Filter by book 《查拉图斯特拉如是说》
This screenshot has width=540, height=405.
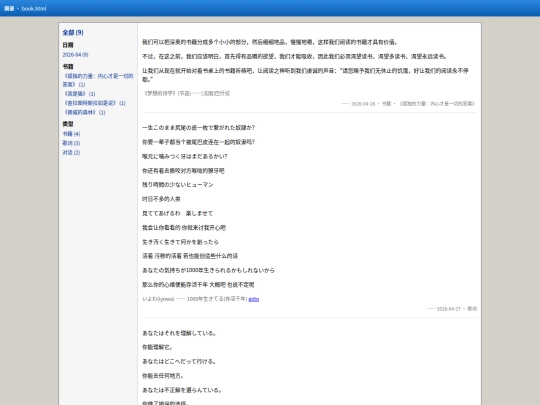click(x=94, y=103)
